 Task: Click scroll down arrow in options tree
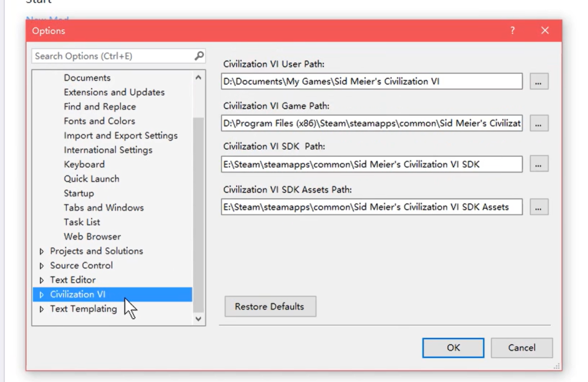[199, 319]
